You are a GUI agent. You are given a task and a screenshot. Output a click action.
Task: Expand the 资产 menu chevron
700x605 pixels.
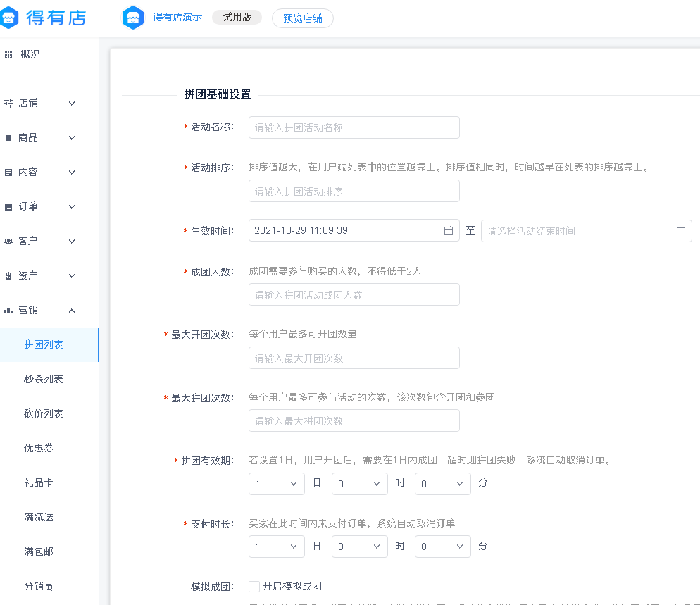[72, 276]
